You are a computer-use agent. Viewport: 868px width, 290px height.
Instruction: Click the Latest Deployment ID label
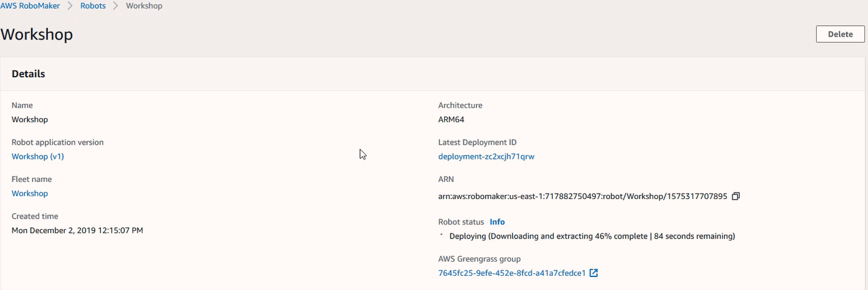478,142
